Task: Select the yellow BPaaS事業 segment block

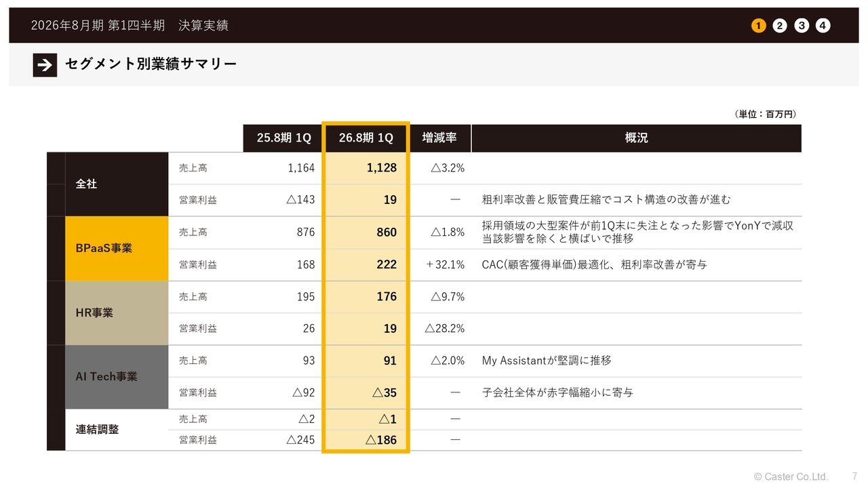Action: (117, 248)
